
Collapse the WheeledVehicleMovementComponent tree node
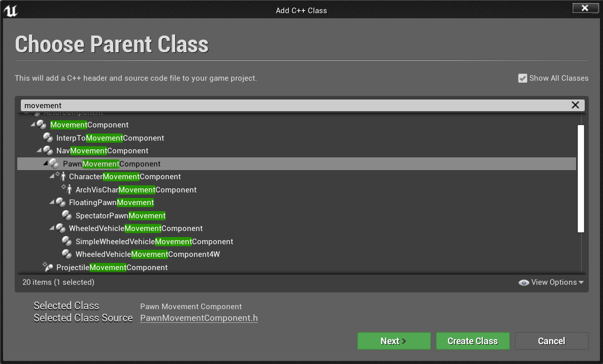point(52,227)
